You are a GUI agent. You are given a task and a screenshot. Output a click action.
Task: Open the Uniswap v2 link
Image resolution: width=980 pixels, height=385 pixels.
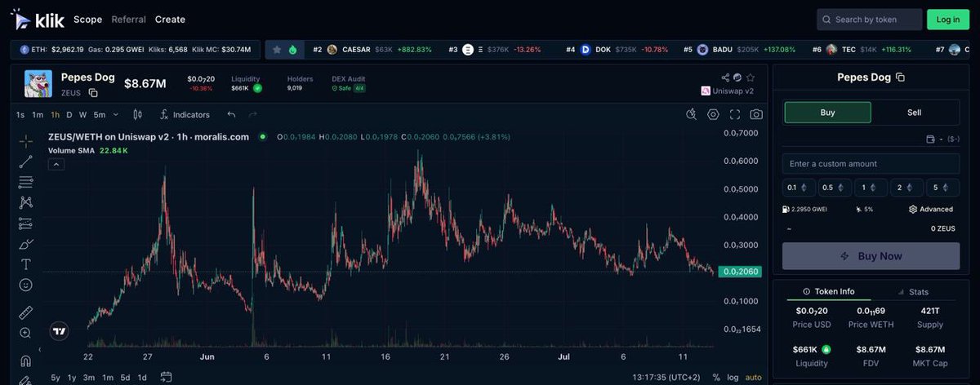point(728,91)
